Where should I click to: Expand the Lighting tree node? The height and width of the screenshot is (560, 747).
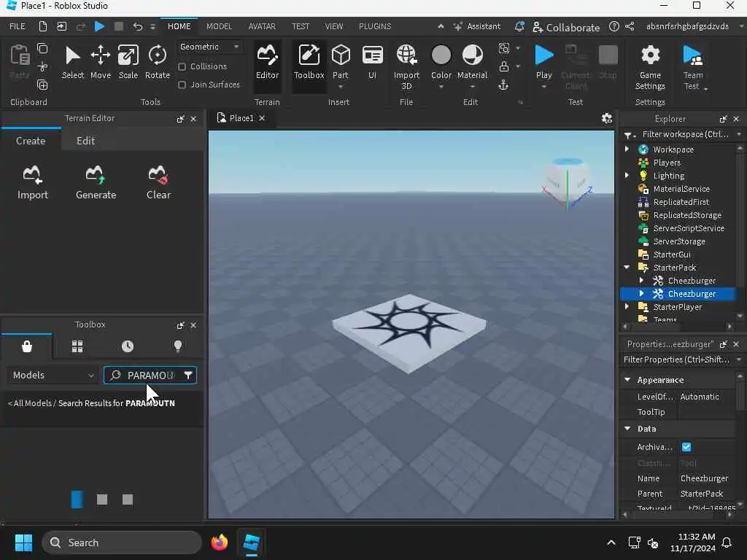(x=627, y=175)
